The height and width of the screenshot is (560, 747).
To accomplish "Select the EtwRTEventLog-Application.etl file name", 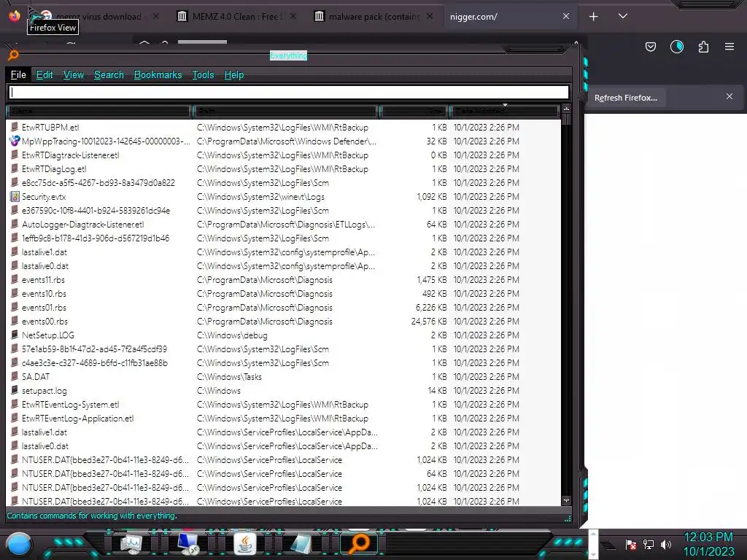I will tap(77, 418).
